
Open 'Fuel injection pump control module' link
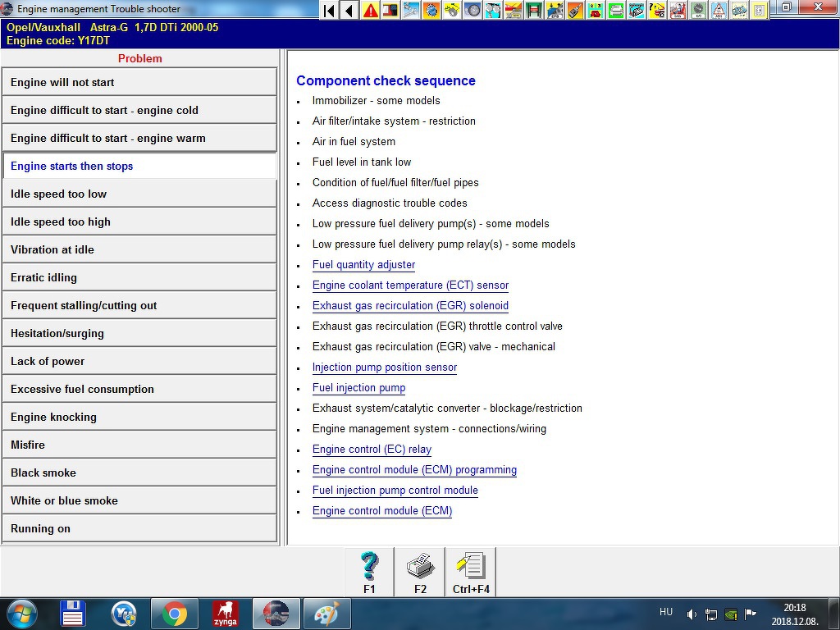click(x=395, y=491)
